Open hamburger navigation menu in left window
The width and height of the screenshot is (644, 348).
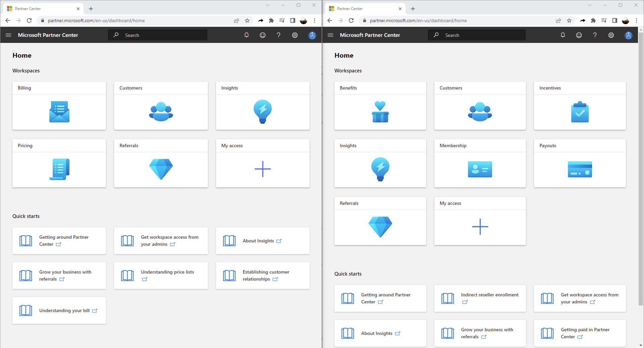[8, 35]
